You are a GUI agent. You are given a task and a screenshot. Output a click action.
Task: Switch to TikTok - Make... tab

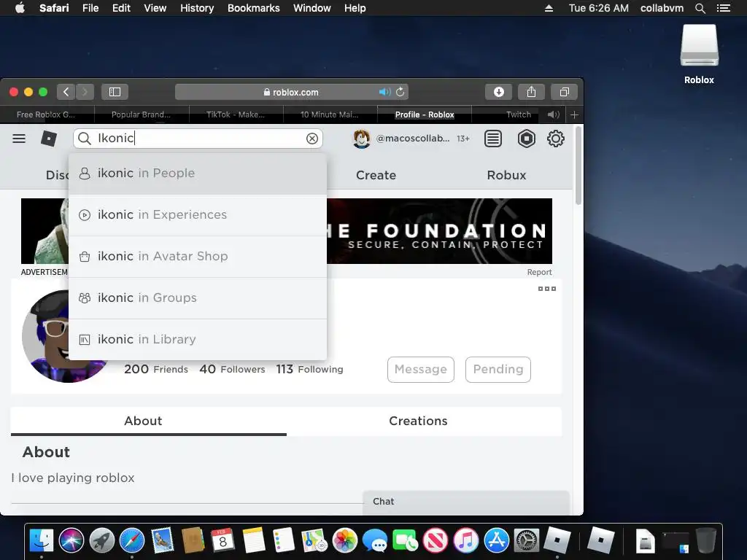[236, 114]
